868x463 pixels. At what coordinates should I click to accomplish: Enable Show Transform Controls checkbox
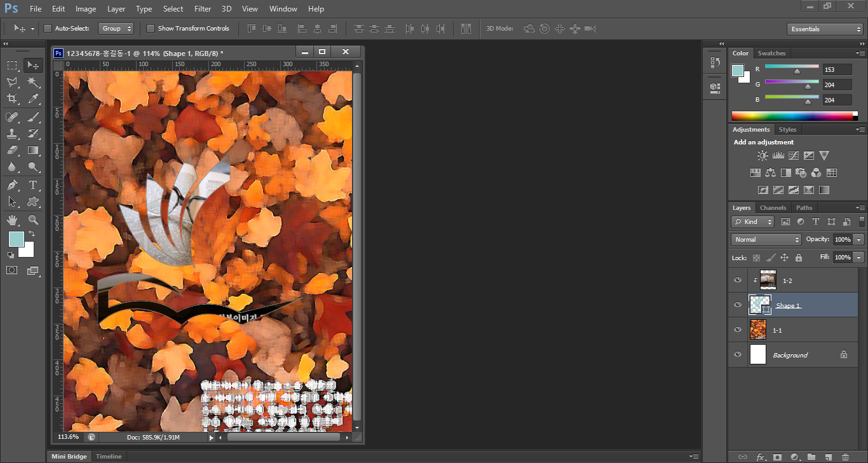click(151, 29)
